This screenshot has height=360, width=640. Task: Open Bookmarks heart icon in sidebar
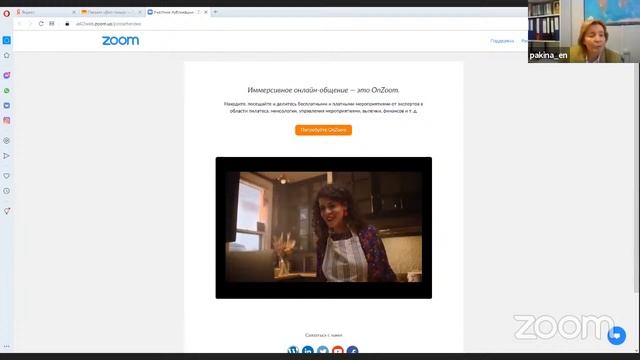(7, 176)
